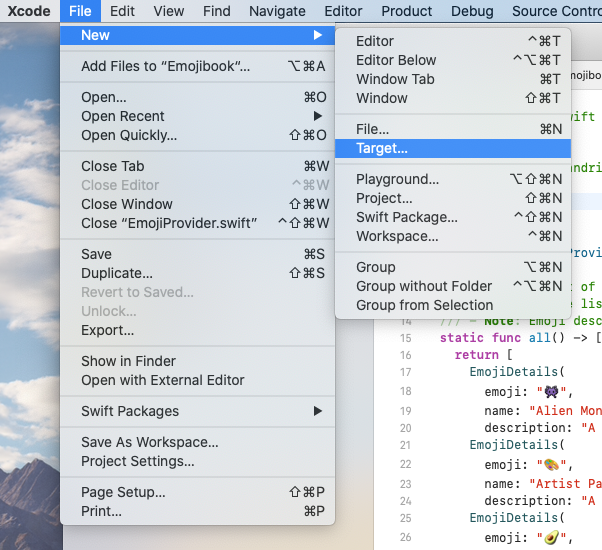Click 'description:' on line 20
Screen dimensions: 602x550
[x=528, y=428]
